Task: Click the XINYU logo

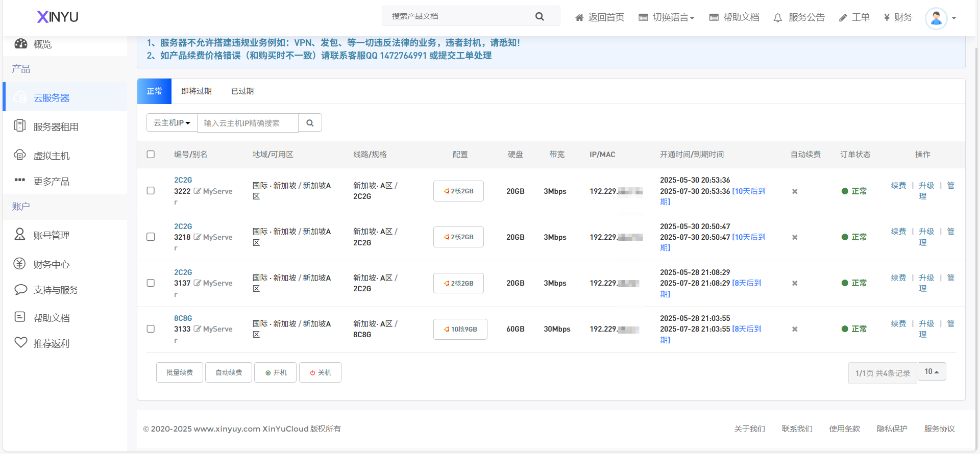Action: click(x=58, y=17)
